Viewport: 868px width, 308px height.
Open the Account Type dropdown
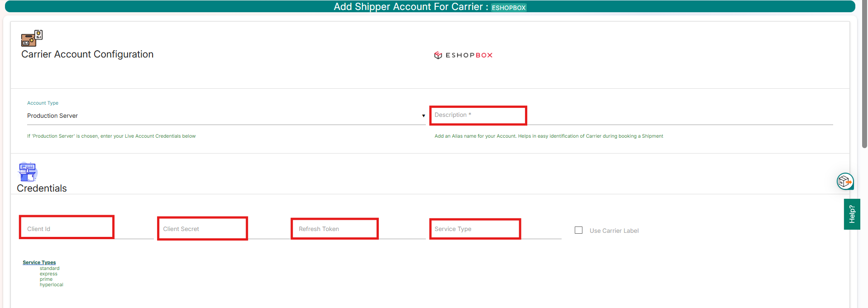point(226,116)
